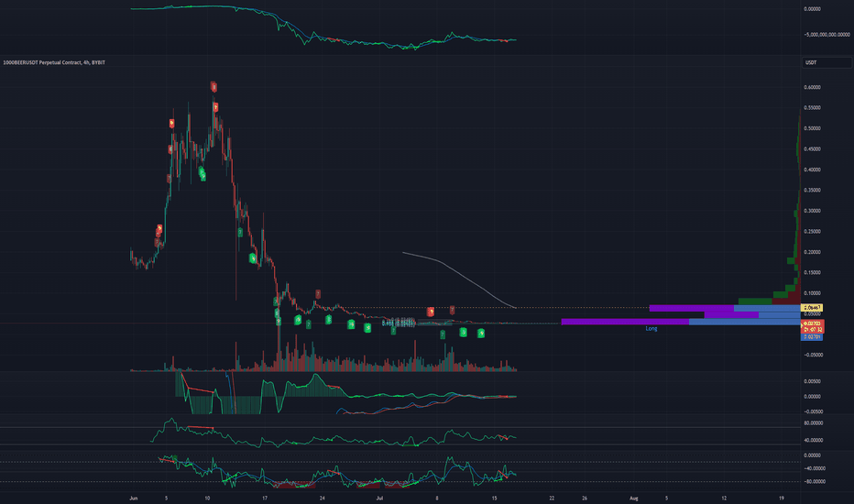Select the top purple bar at the 0.06467 level
The height and width of the screenshot is (504, 854).
click(692, 309)
